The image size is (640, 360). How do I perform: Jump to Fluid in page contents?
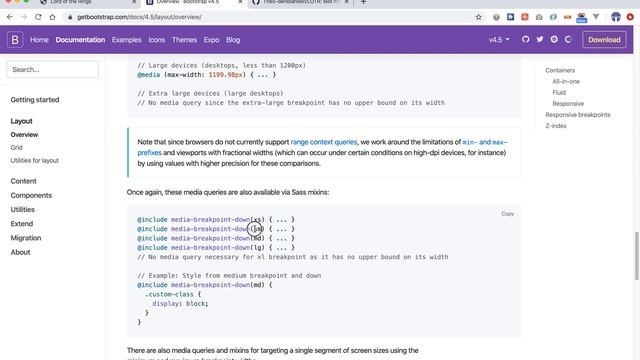tap(559, 93)
